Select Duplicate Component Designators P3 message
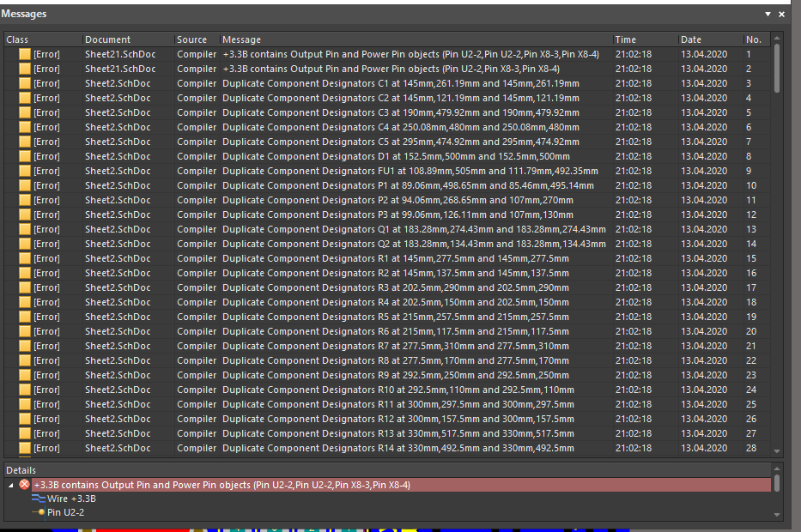 click(388, 215)
